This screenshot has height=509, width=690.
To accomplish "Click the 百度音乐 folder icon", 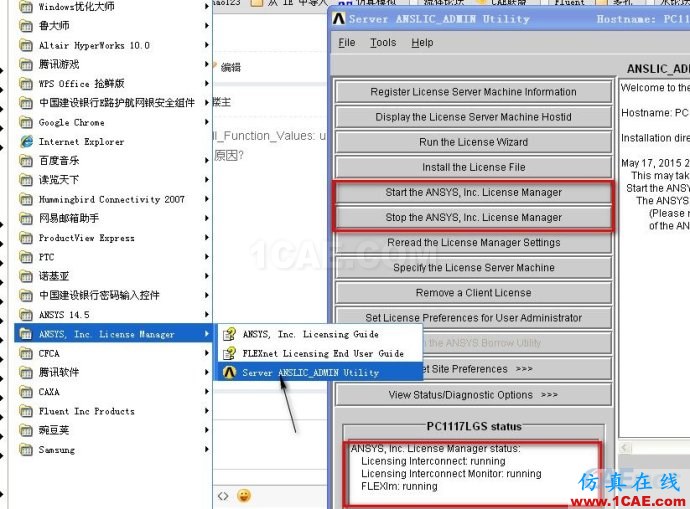I will 26,161.
